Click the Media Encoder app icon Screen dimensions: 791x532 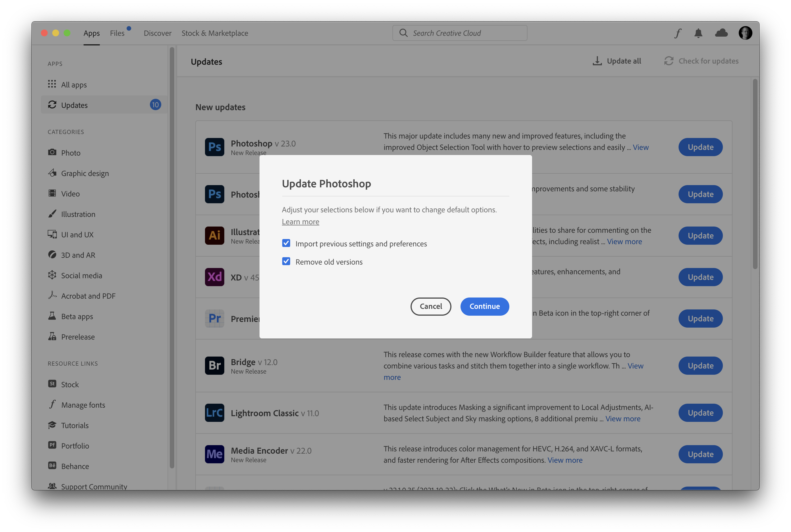pyautogui.click(x=214, y=454)
